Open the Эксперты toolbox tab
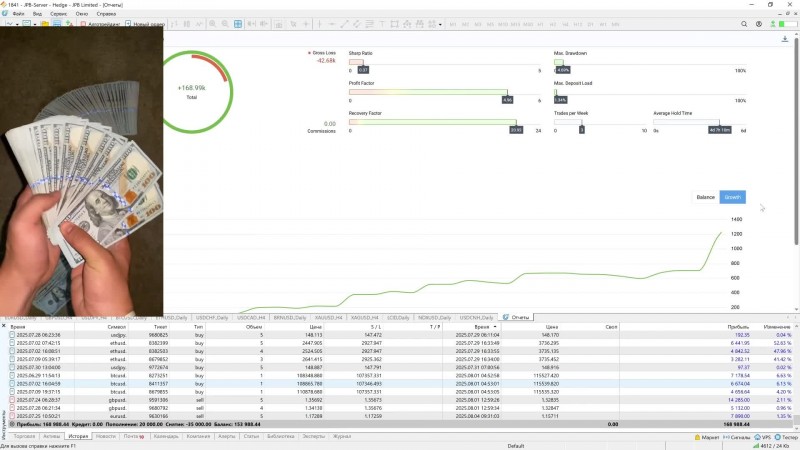Image resolution: width=800 pixels, height=450 pixels. pos(313,436)
